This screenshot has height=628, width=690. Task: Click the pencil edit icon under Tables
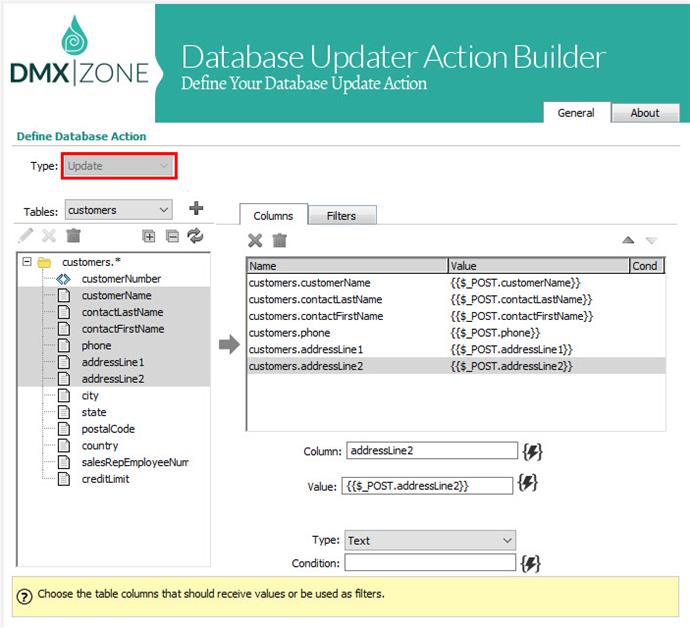coord(26,236)
